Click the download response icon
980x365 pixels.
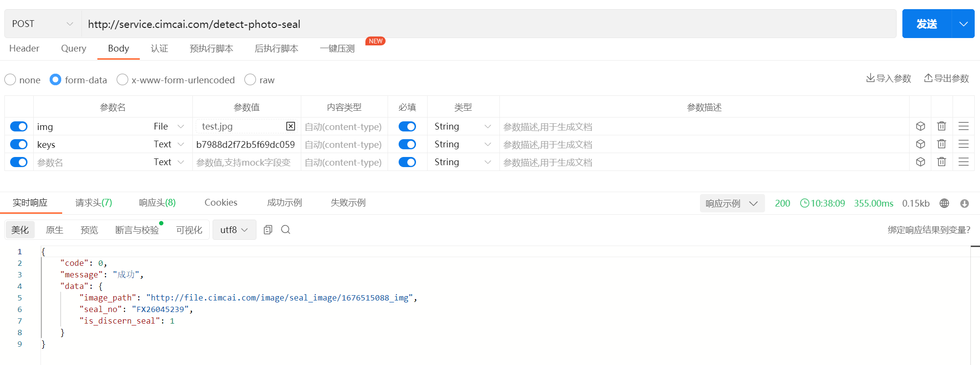point(965,203)
